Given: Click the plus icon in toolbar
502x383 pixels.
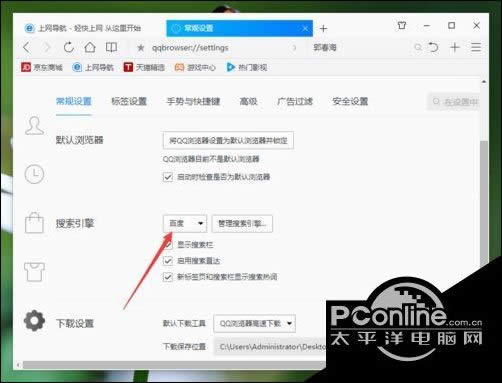Looking at the screenshot, I should (x=455, y=47).
